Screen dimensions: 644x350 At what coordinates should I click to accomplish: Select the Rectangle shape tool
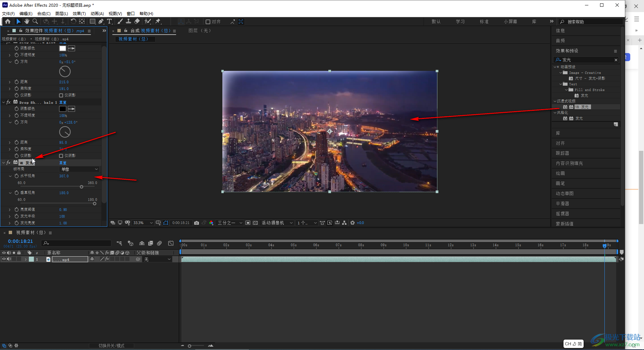click(x=93, y=21)
